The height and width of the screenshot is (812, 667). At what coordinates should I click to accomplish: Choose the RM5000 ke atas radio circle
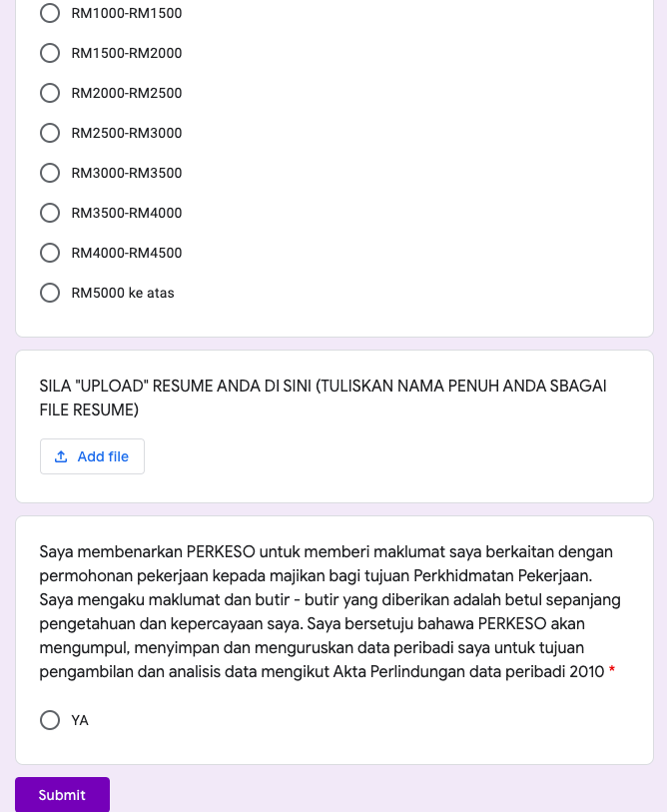point(50,293)
